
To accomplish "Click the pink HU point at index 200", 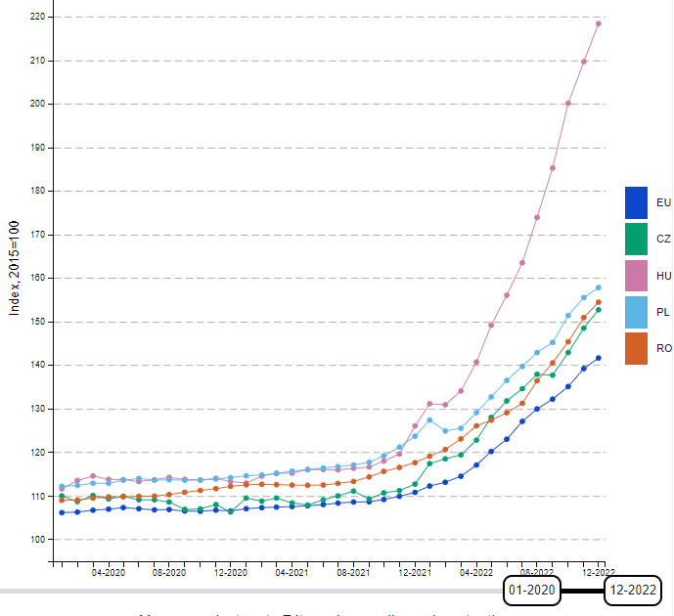I will tap(568, 103).
